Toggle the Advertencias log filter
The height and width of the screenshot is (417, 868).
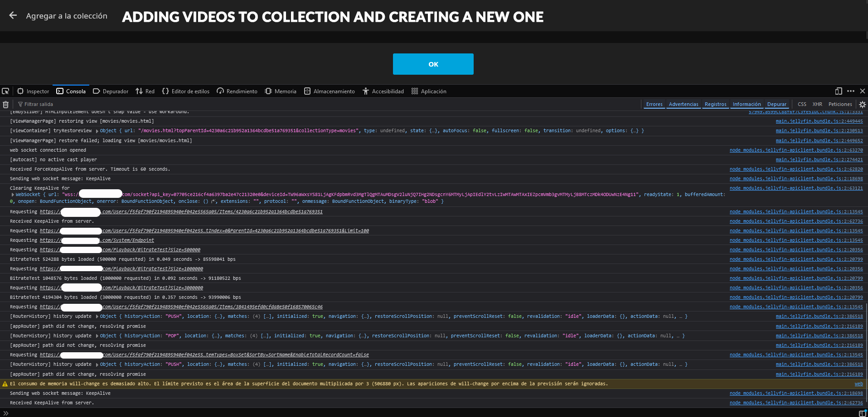coord(684,104)
